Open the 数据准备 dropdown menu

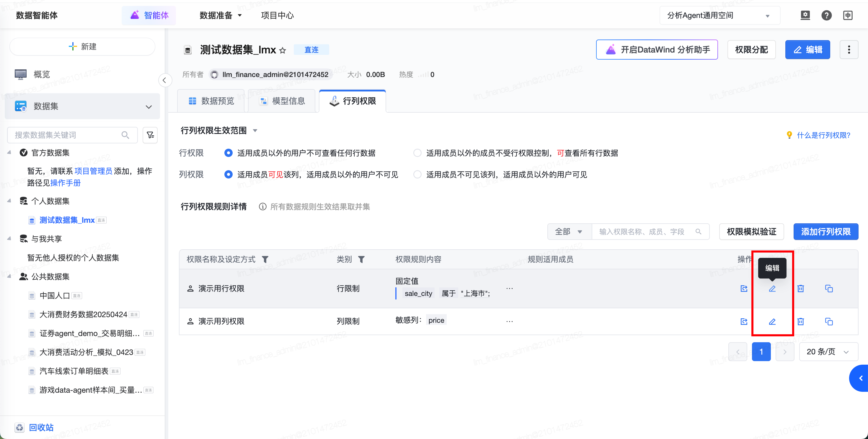pos(221,15)
